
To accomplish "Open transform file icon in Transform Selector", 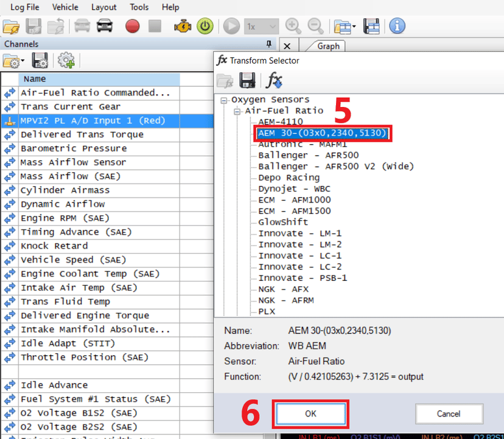I will (225, 81).
